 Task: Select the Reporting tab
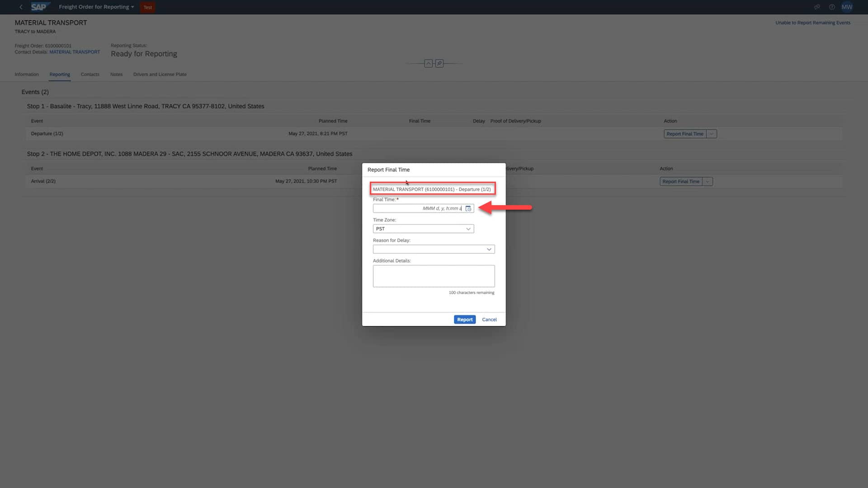coord(60,74)
